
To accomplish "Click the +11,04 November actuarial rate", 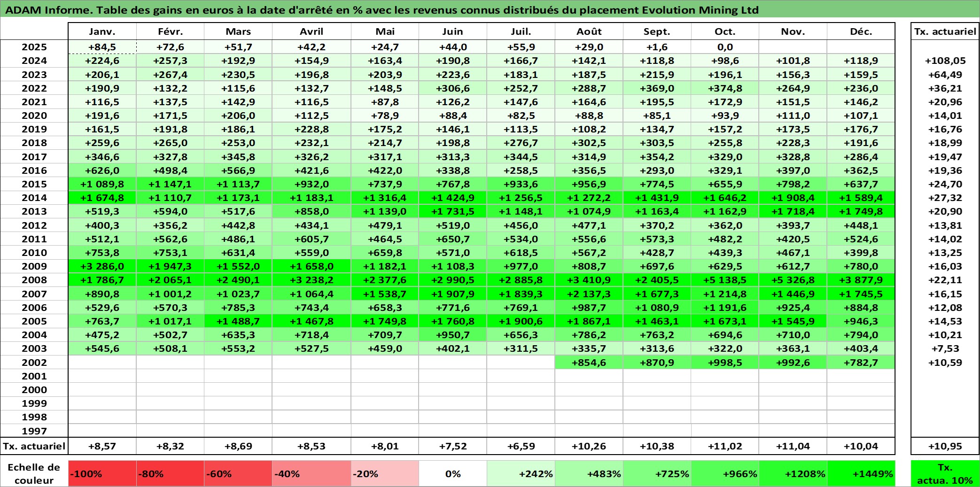I will (x=793, y=446).
